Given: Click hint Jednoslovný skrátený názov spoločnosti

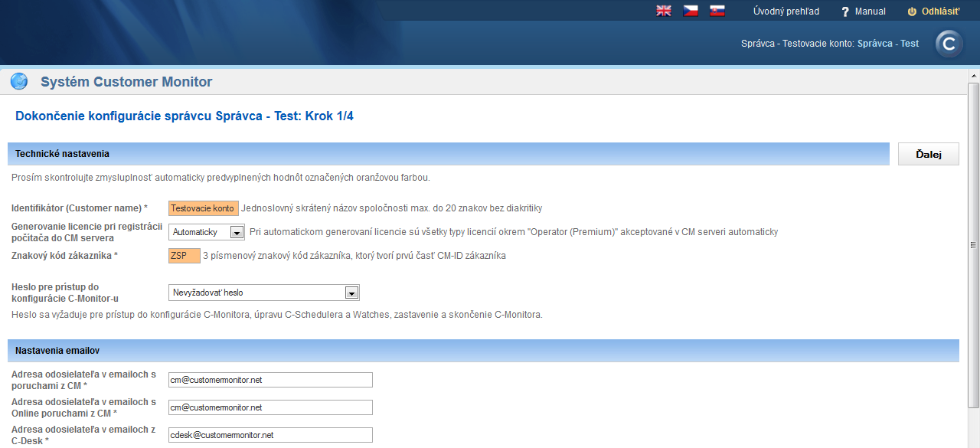Looking at the screenshot, I should (x=392, y=208).
